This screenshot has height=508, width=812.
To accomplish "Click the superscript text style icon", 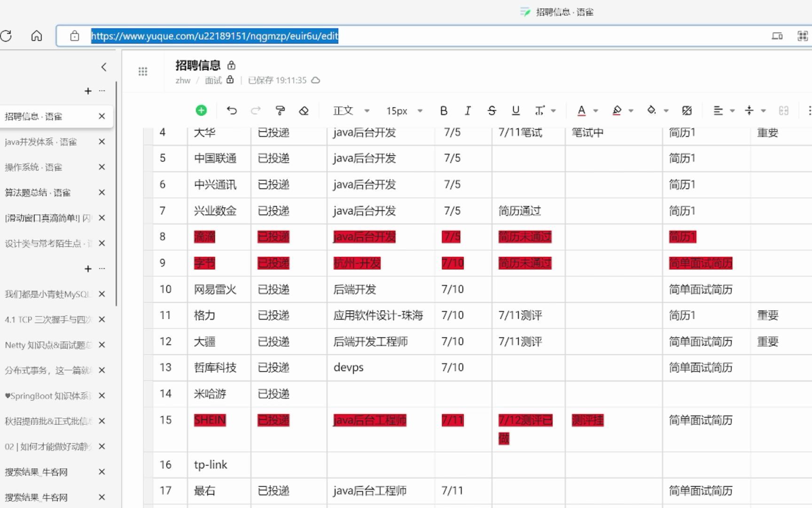I will click(539, 111).
